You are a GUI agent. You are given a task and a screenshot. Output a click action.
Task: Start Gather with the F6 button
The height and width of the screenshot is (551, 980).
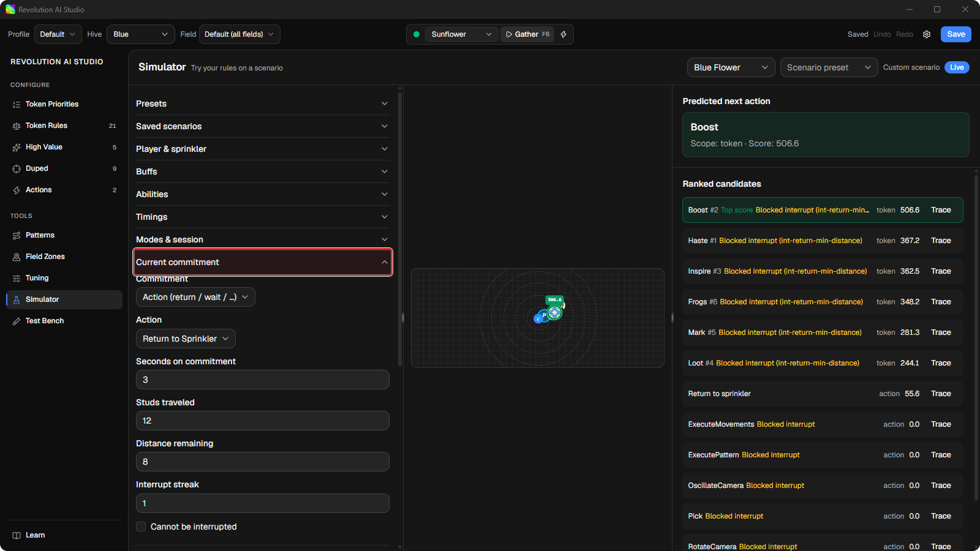click(527, 34)
